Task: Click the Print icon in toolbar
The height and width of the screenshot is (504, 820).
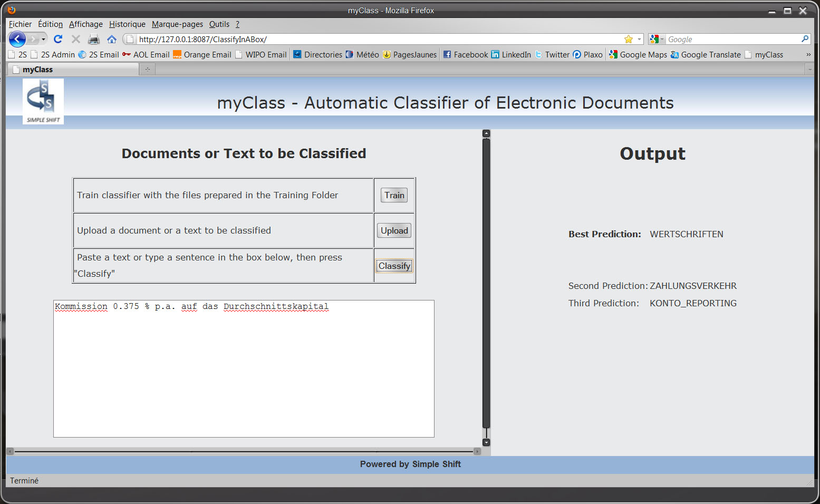Action: point(94,39)
